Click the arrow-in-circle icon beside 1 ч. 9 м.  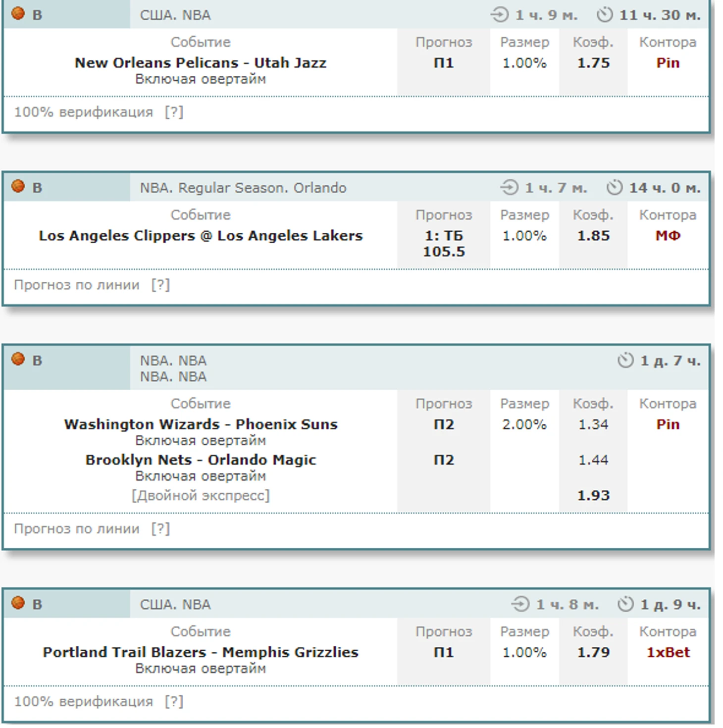click(500, 15)
